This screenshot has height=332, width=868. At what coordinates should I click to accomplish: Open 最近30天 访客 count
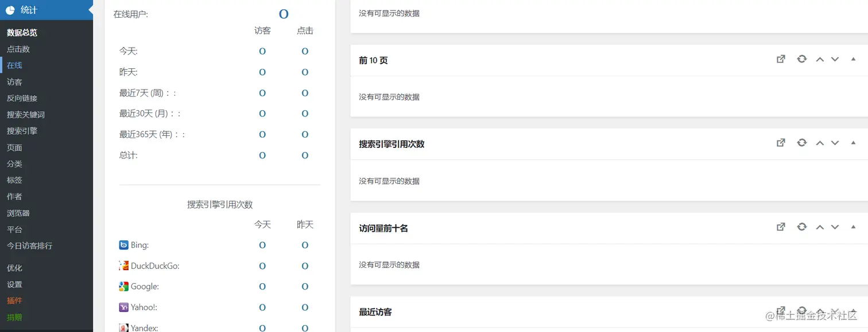262,114
